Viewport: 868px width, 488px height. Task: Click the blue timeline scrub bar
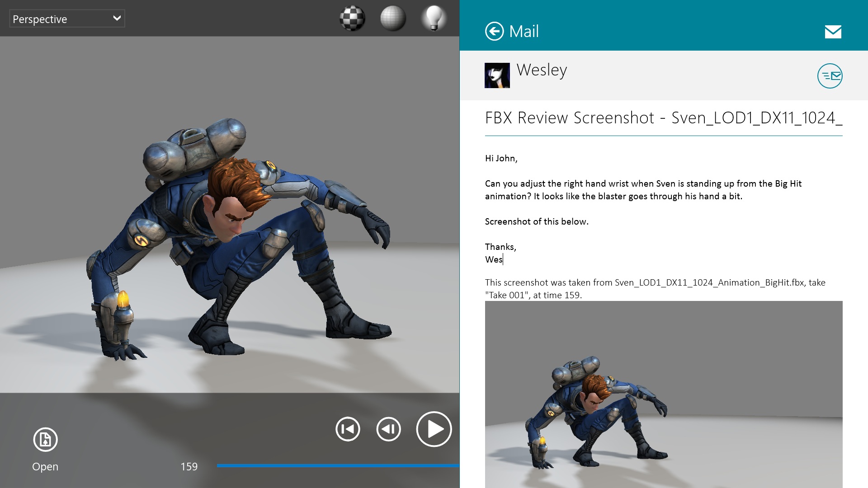click(x=338, y=465)
